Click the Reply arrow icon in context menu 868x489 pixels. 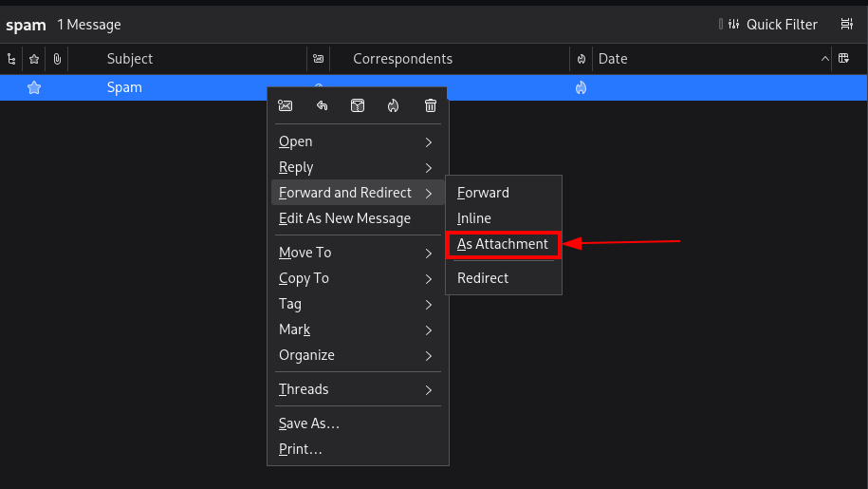[x=322, y=105]
